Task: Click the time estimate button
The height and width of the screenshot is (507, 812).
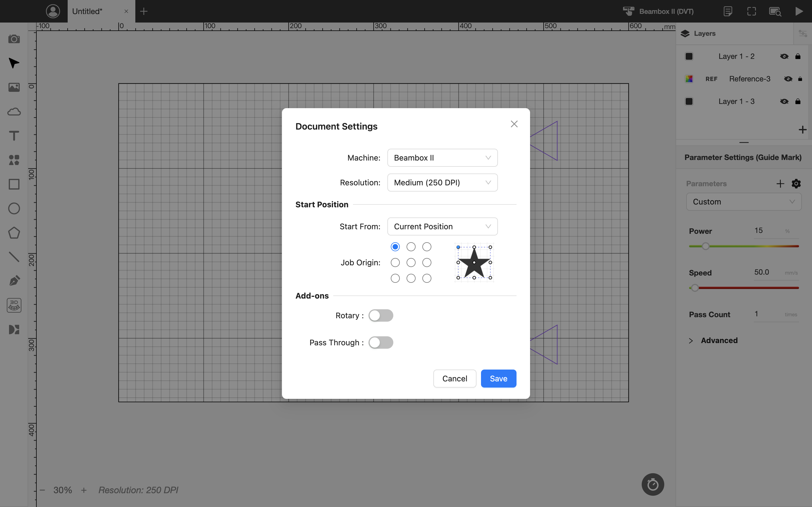Action: 653,484
